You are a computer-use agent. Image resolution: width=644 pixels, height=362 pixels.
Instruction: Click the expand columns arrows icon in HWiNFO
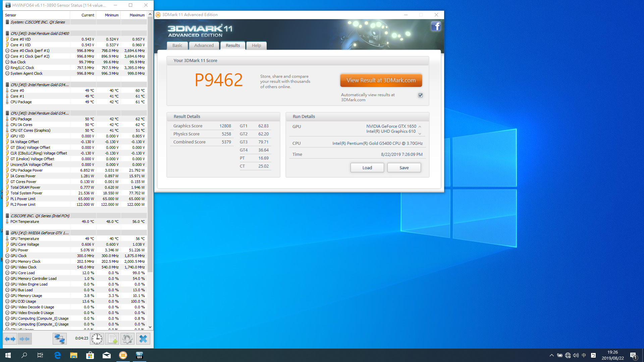pos(10,339)
